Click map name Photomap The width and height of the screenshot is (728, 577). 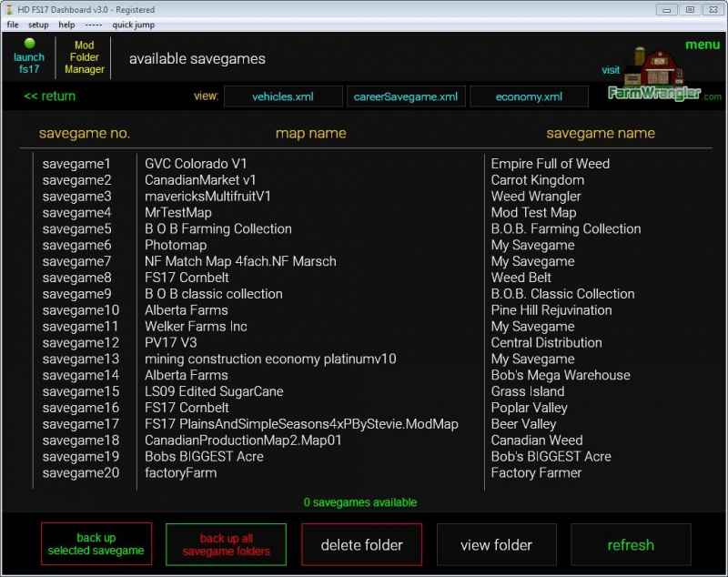pyautogui.click(x=176, y=245)
